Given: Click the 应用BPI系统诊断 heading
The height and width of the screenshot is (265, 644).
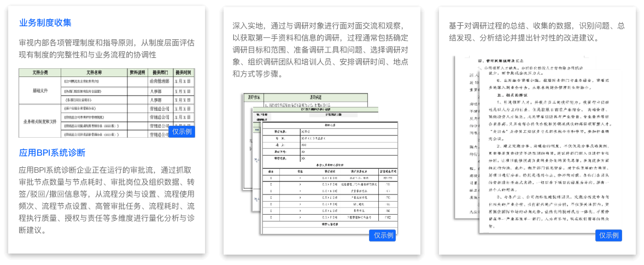Looking at the screenshot, I should (x=52, y=152).
